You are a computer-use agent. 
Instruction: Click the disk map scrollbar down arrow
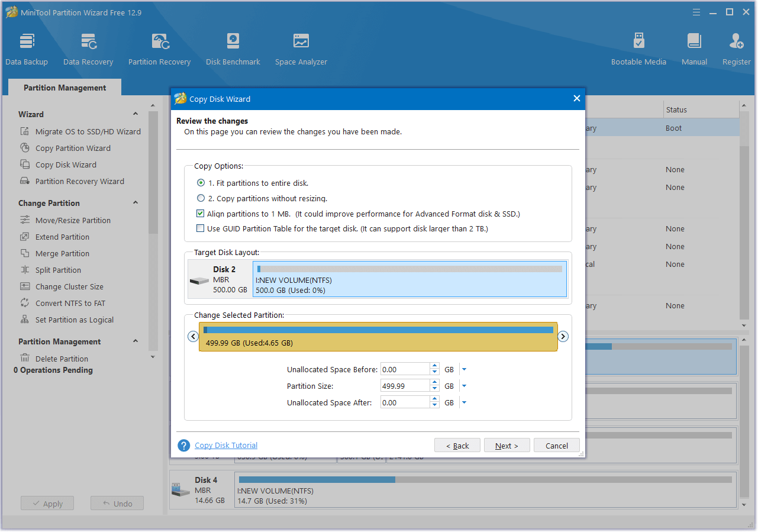pos(744,505)
